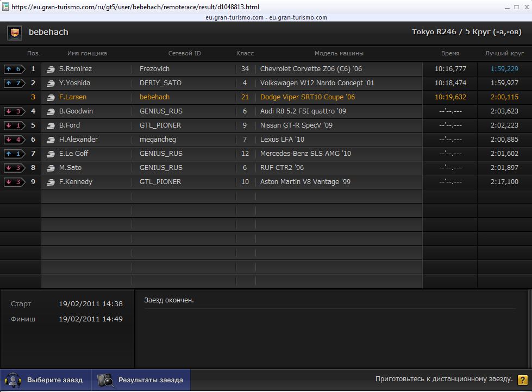This screenshot has width=532, height=392.
Task: Click the helmet icon beside F.Larsen
Action: (51, 98)
